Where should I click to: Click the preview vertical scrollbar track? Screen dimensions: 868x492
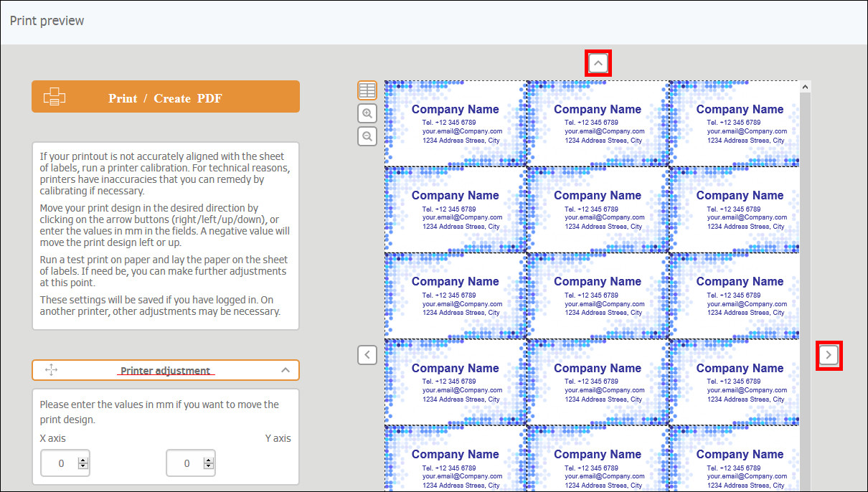pos(805,287)
